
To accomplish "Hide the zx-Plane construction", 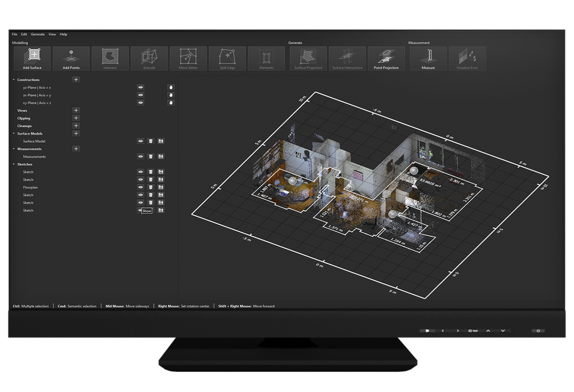I will click(141, 95).
